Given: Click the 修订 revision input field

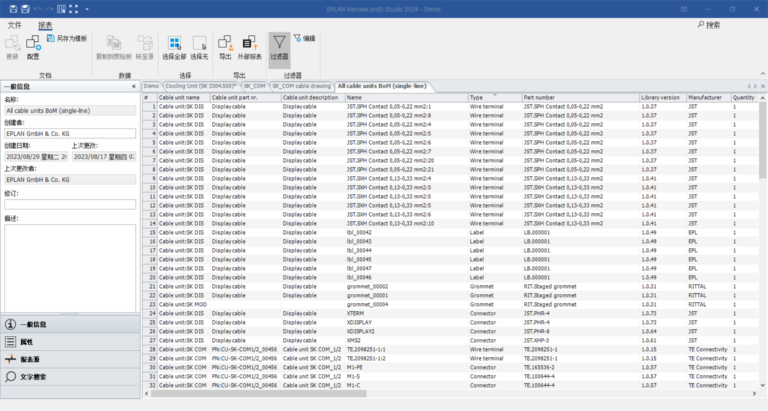Looking at the screenshot, I should pyautogui.click(x=70, y=204).
